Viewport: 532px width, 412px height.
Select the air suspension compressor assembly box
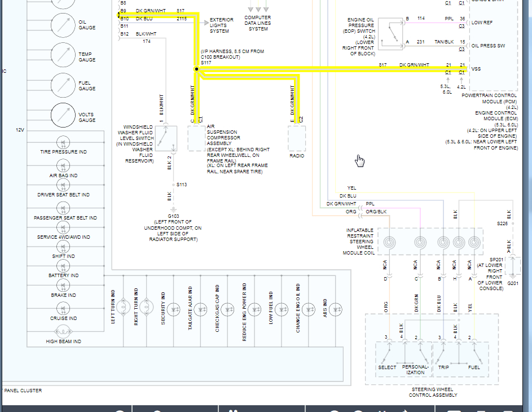point(197,138)
